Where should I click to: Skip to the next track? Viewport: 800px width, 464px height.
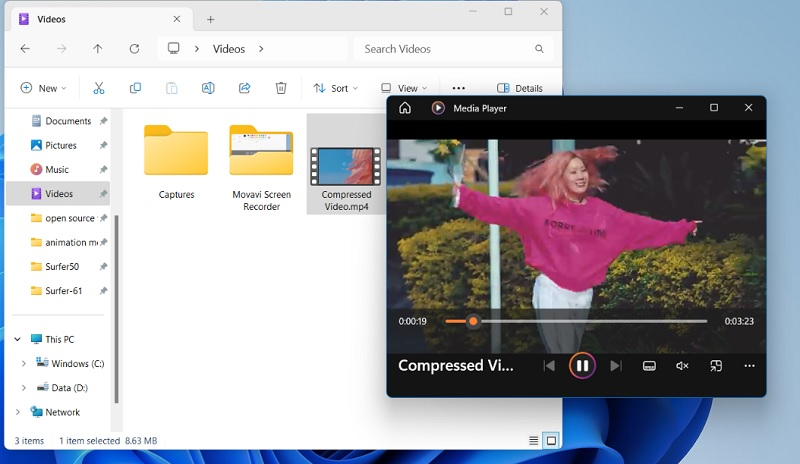tap(616, 366)
